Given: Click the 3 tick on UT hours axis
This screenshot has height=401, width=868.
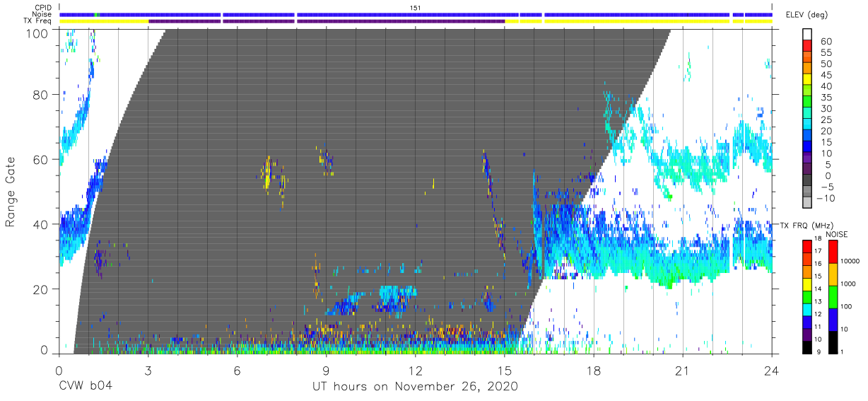Looking at the screenshot, I should (x=148, y=371).
